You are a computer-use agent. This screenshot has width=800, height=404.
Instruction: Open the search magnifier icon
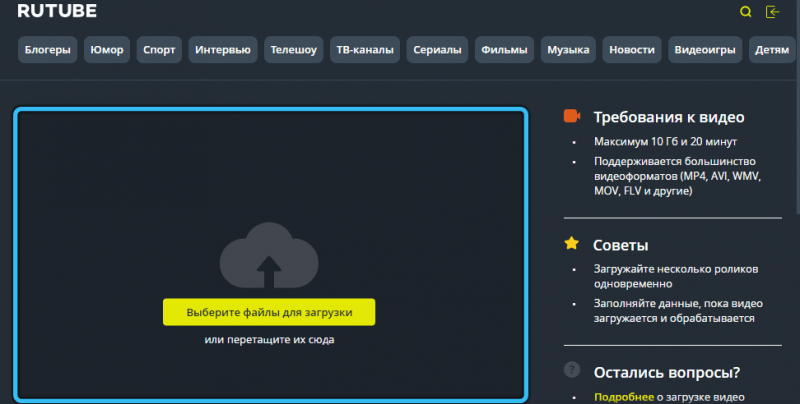[x=745, y=12]
